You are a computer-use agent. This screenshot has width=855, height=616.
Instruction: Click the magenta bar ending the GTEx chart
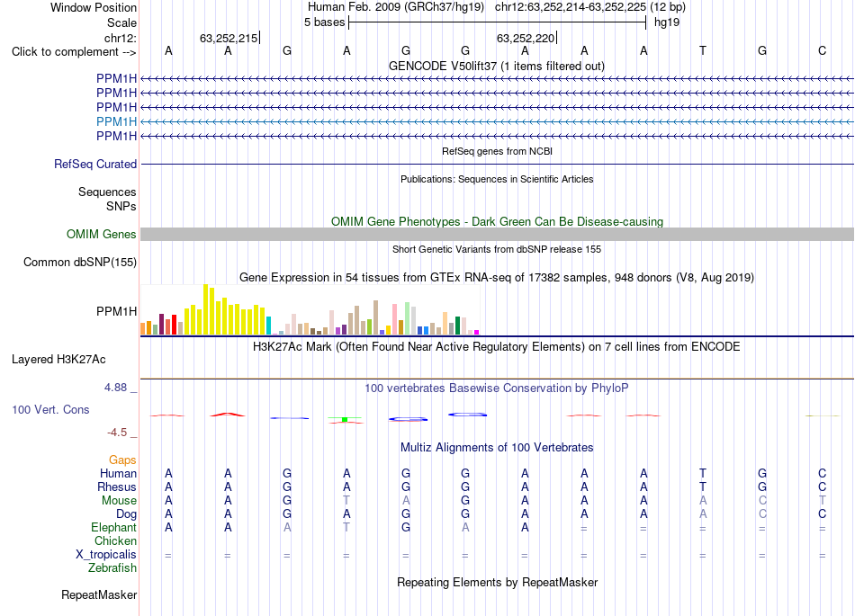point(477,332)
